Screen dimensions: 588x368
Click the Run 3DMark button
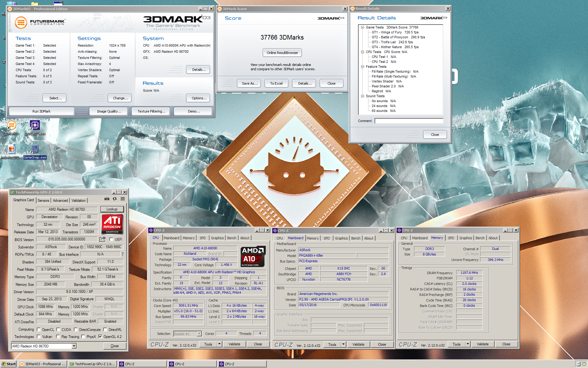[42, 111]
